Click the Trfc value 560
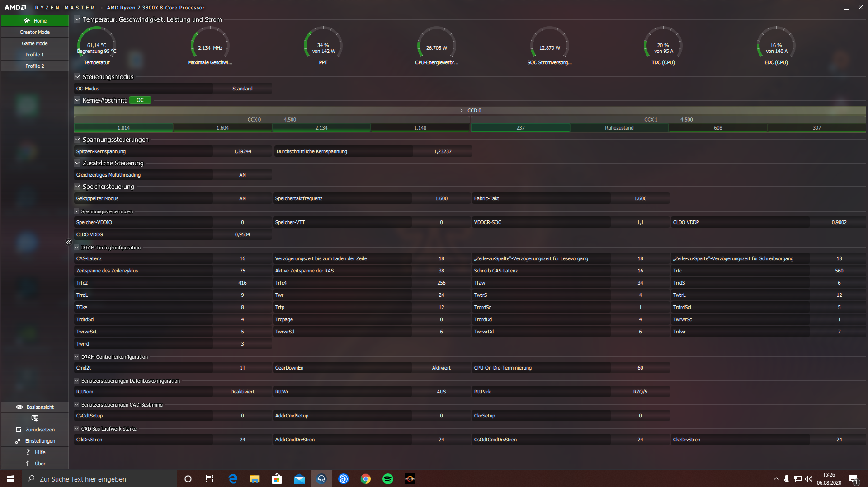 (x=839, y=271)
